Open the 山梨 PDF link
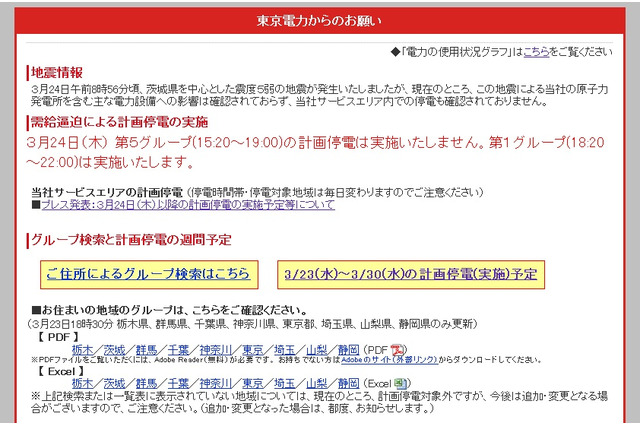The height and width of the screenshot is (426, 640). (x=317, y=350)
